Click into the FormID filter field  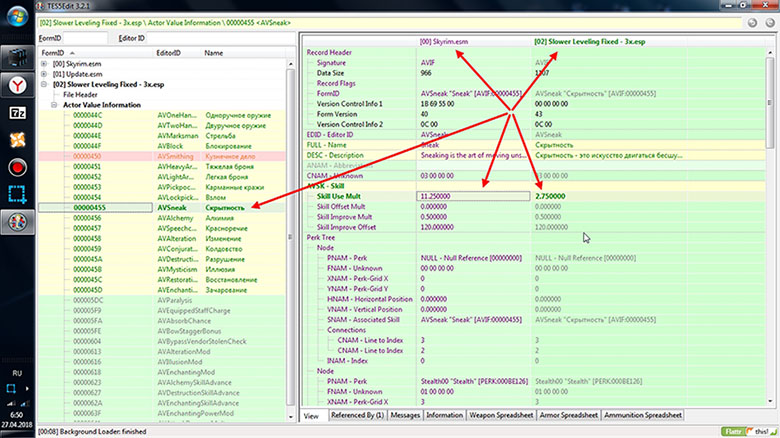[85, 38]
